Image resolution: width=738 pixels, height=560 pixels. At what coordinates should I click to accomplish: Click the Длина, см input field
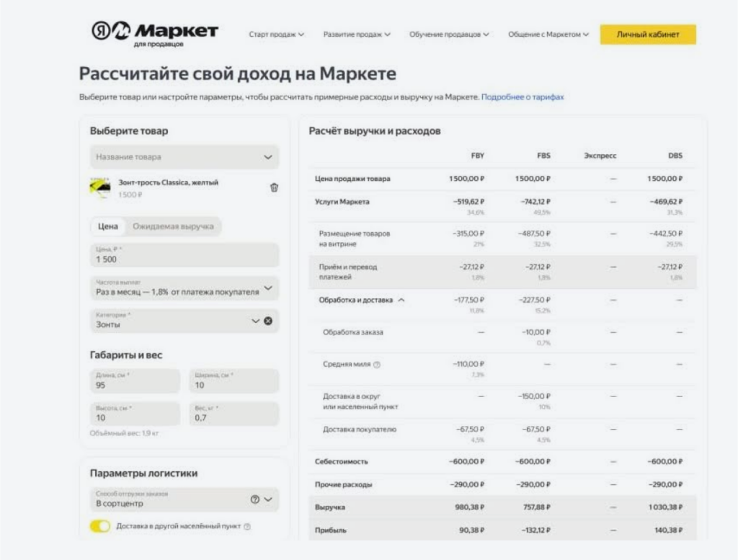135,381
